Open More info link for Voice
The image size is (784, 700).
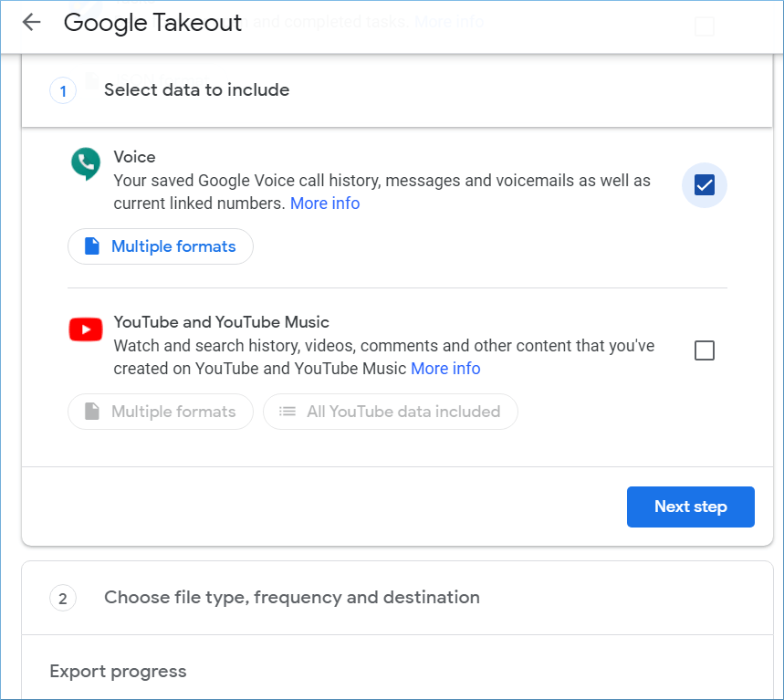click(325, 204)
